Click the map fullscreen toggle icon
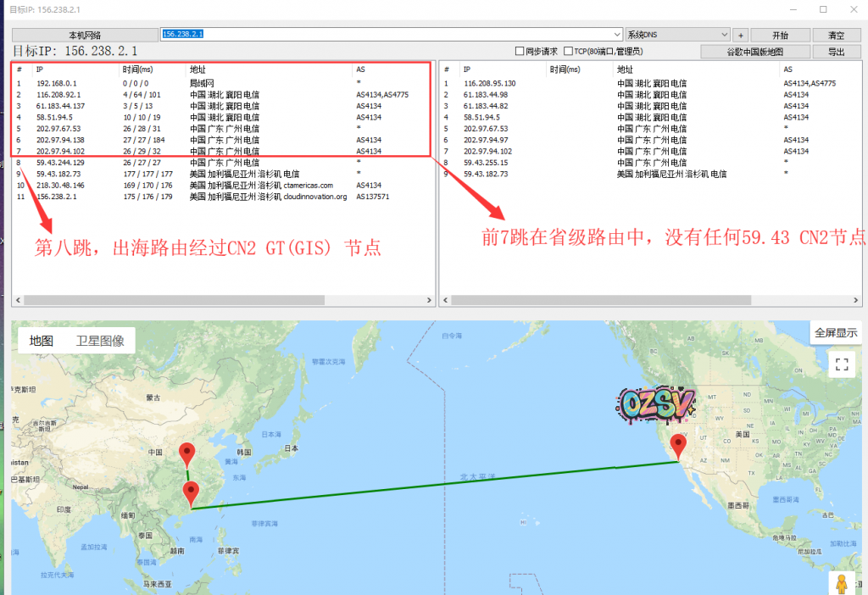The image size is (868, 595). 842,364
